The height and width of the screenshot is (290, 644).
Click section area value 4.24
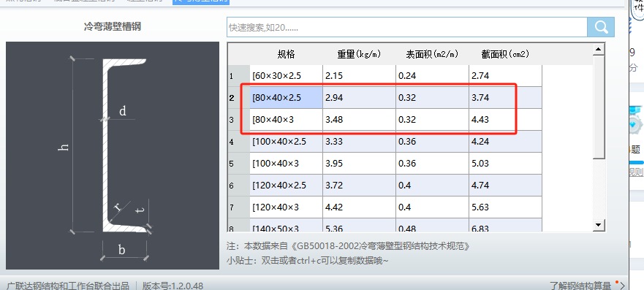(506, 142)
